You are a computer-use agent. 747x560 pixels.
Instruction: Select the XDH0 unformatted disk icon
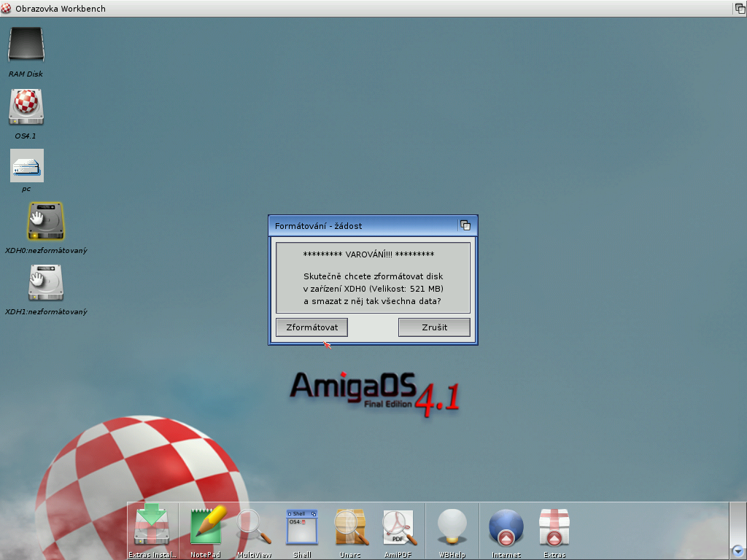(x=45, y=221)
